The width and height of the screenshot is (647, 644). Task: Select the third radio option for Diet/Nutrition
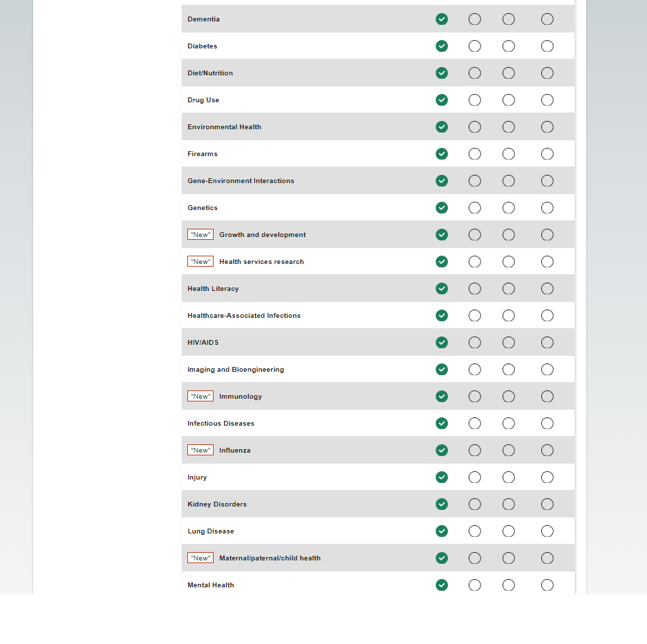coord(509,73)
